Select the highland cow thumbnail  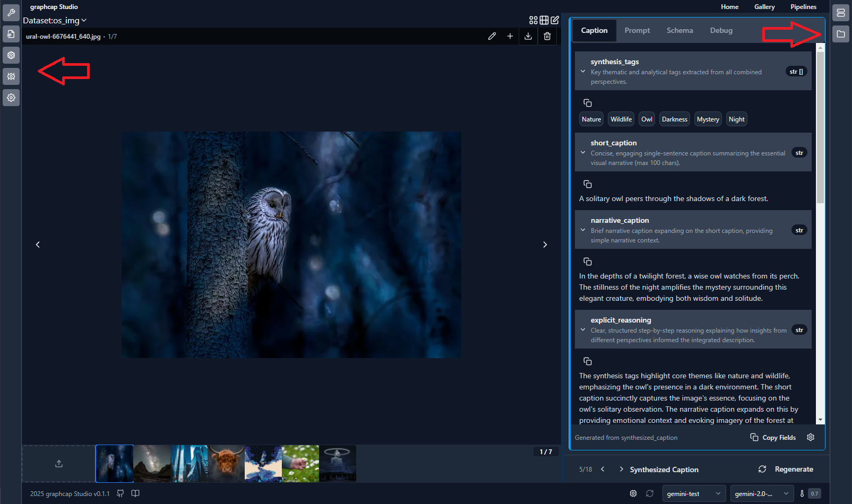(x=226, y=464)
